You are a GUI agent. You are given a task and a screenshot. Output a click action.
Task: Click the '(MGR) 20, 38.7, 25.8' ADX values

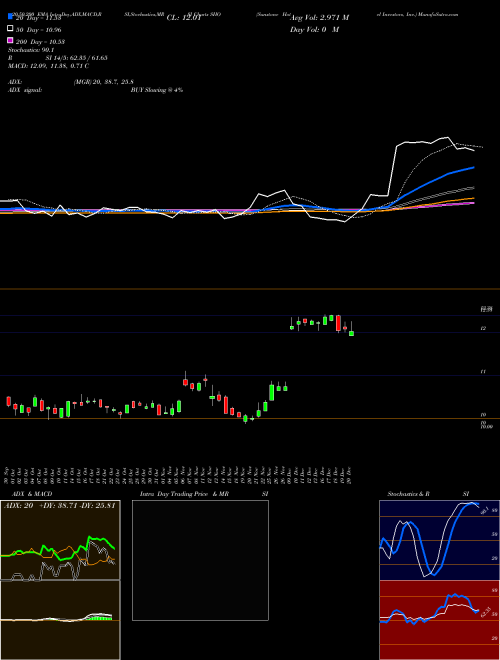click(104, 82)
